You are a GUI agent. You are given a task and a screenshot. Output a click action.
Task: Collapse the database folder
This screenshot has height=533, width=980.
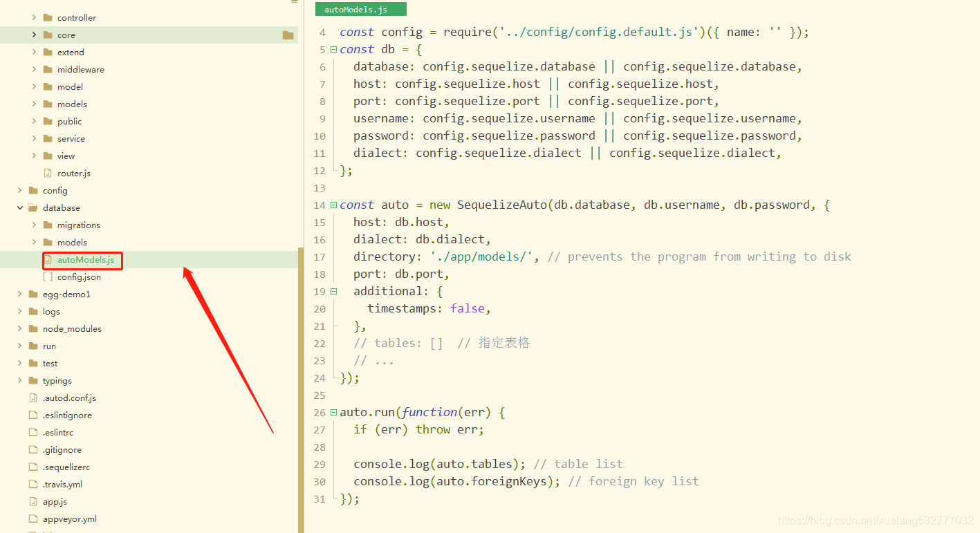(19, 207)
